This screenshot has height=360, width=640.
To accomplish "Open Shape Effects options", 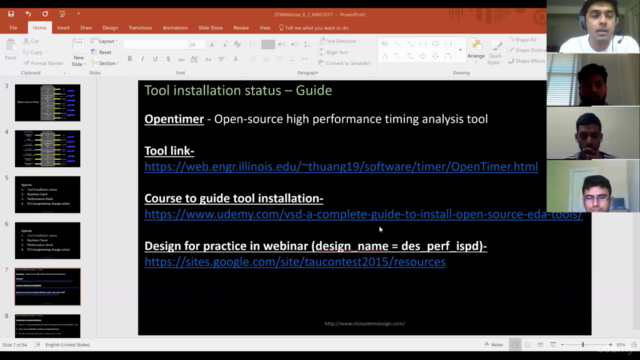I will [x=527, y=61].
